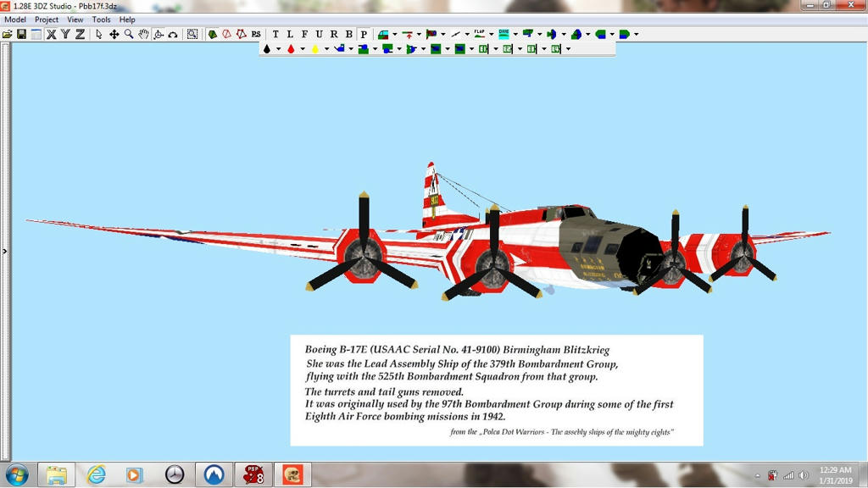Viewport: 868px width, 488px height.
Task: Click the E2 engine icon
Action: click(508, 49)
